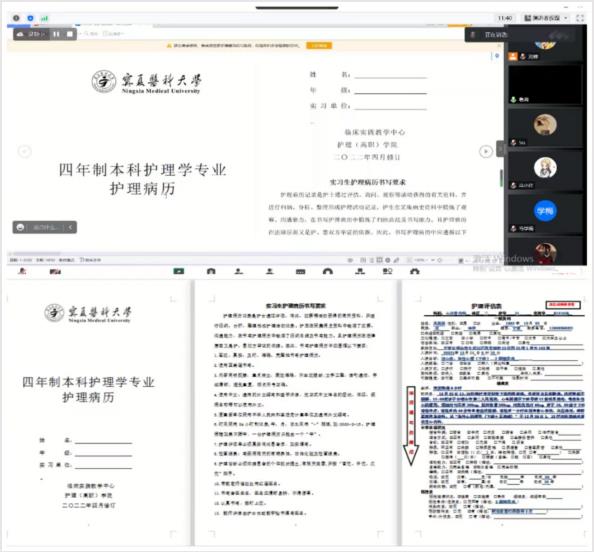Toggle the microphone mute button

[x=23, y=271]
